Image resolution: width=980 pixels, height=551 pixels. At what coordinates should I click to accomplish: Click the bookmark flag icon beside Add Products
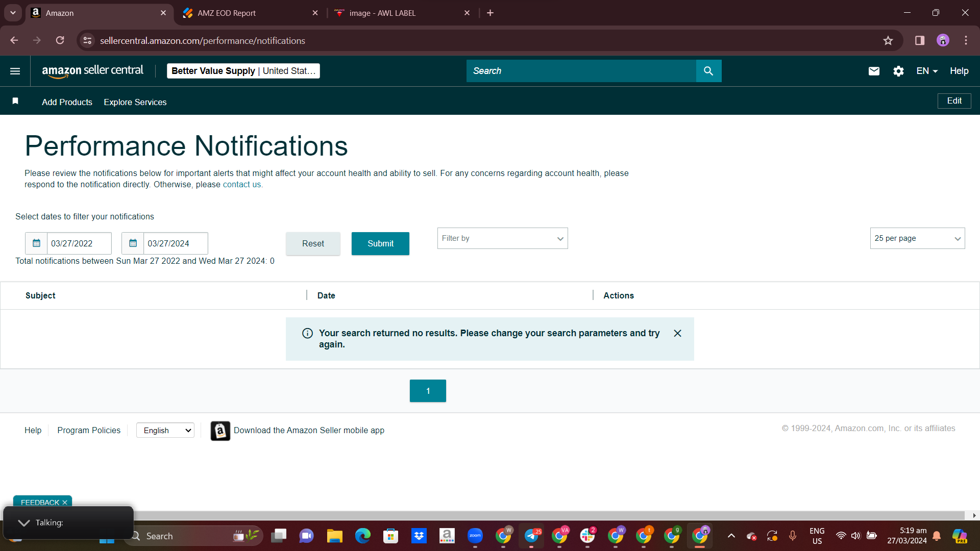pyautogui.click(x=15, y=101)
